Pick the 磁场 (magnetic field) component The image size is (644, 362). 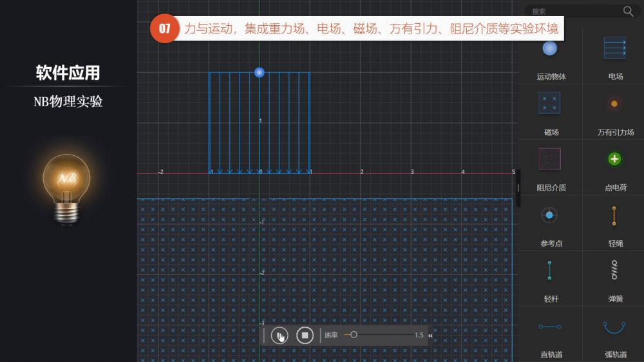click(x=549, y=104)
